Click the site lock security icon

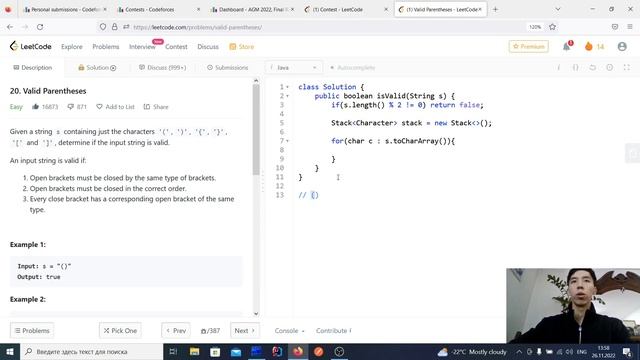(x=115, y=27)
